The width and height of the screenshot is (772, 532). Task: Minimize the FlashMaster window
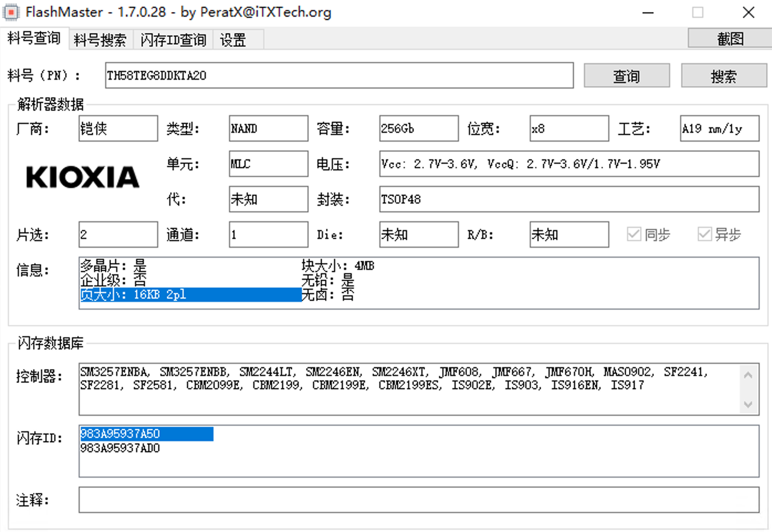[x=647, y=12]
